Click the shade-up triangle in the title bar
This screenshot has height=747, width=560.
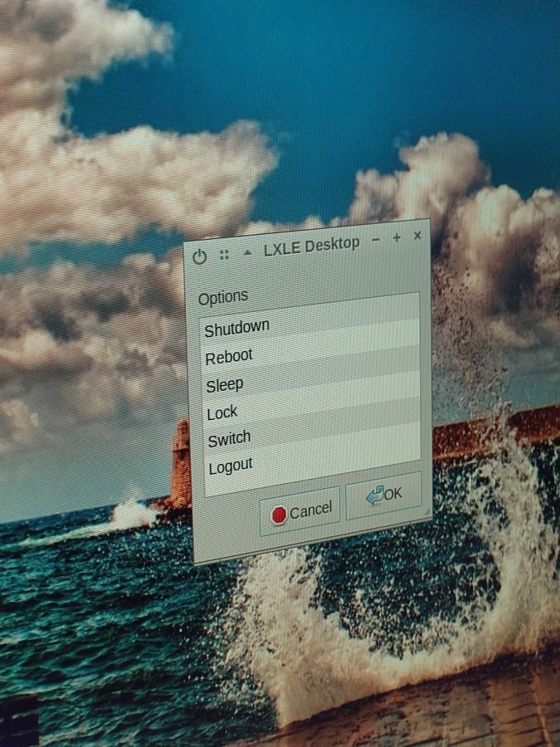pyautogui.click(x=247, y=252)
